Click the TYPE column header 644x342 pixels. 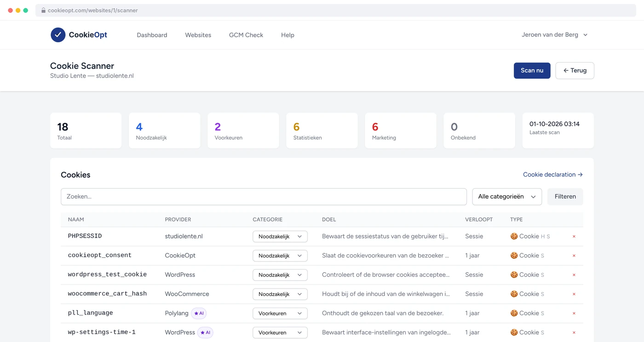tap(517, 220)
